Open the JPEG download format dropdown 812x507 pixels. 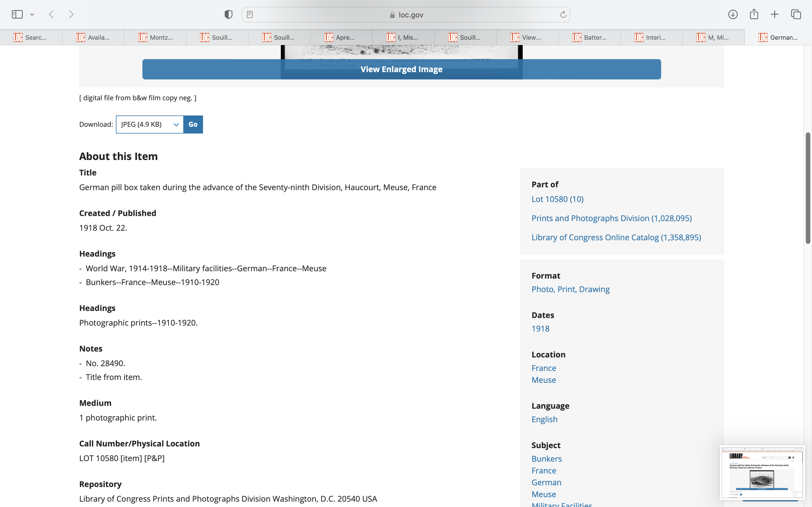150,124
